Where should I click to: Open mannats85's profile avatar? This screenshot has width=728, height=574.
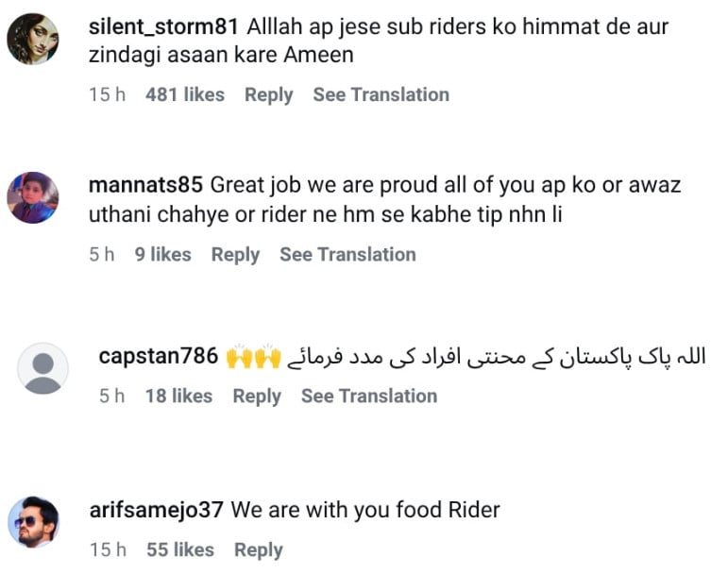(x=33, y=198)
